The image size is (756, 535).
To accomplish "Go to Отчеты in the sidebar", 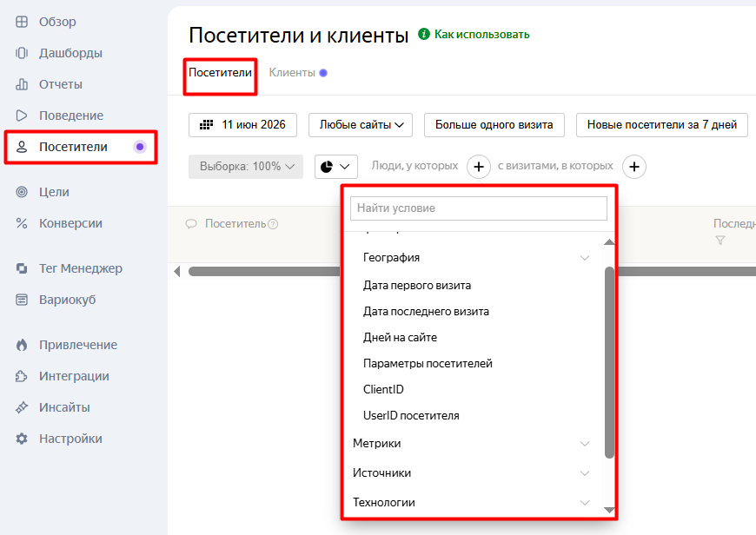I will [61, 84].
